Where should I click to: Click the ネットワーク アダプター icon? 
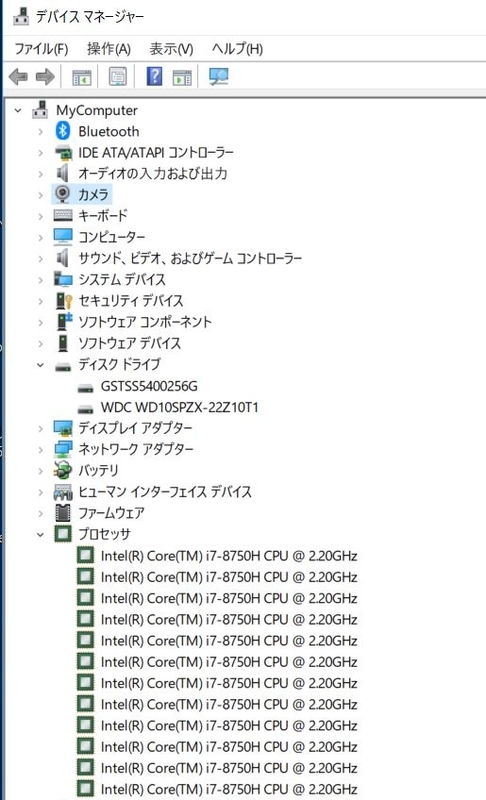63,449
